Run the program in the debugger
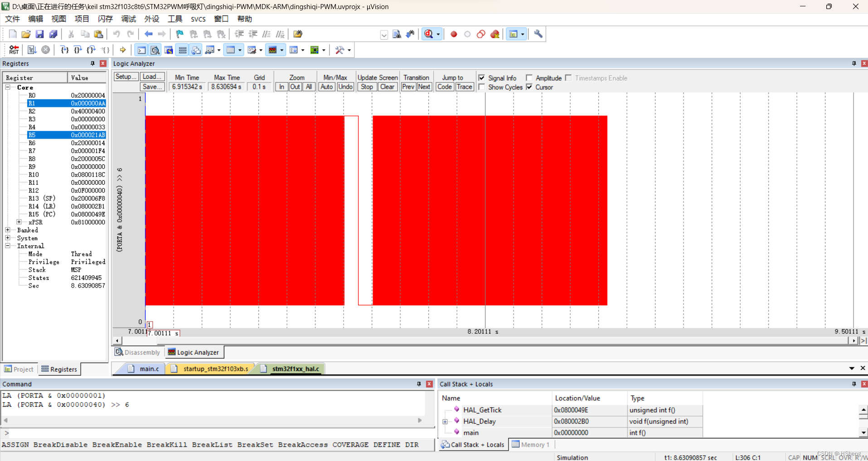 32,50
